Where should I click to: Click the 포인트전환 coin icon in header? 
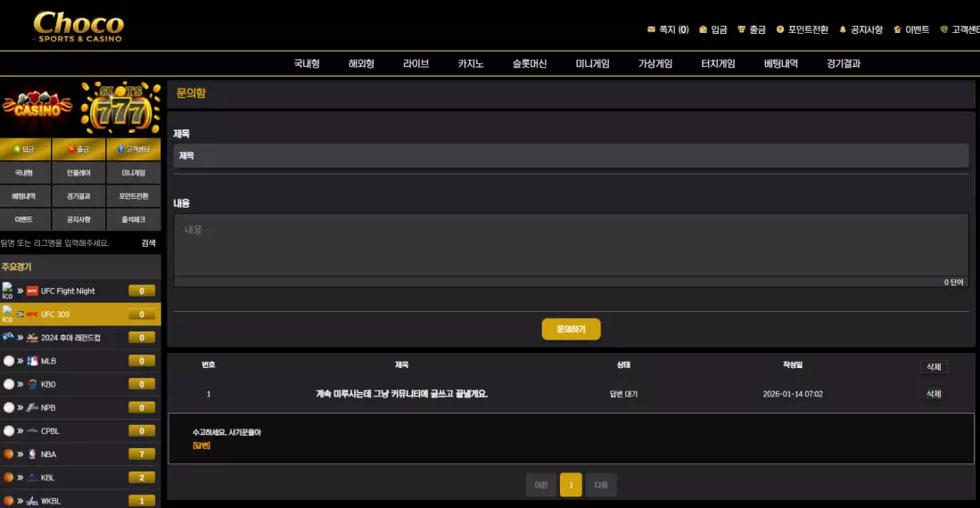pos(780,29)
